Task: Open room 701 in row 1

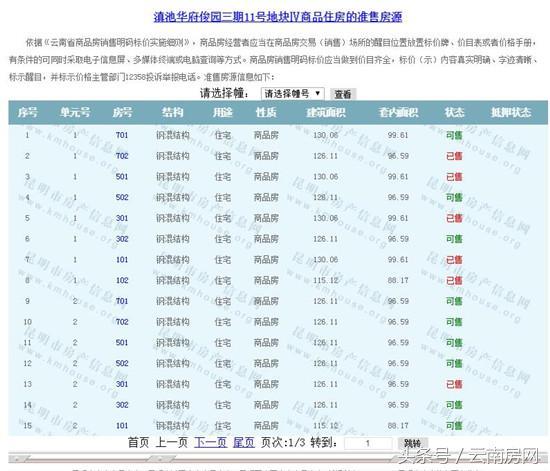Action: click(x=122, y=135)
